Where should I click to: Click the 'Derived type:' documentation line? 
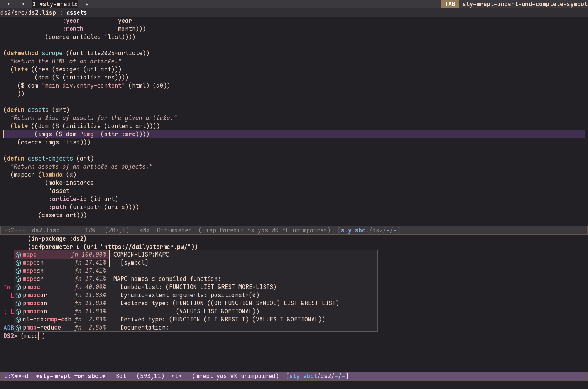[x=223, y=320]
